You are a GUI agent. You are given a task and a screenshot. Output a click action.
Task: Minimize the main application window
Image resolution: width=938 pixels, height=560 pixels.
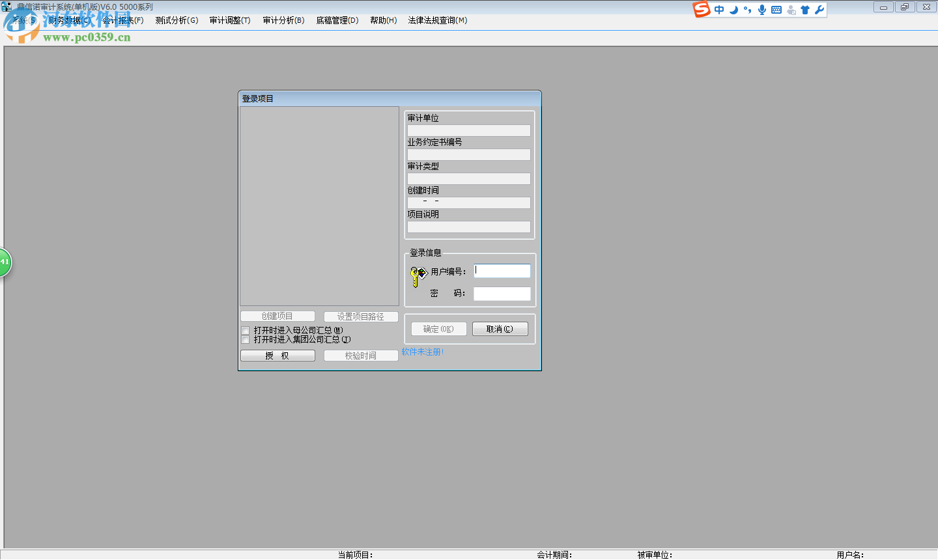coord(883,7)
